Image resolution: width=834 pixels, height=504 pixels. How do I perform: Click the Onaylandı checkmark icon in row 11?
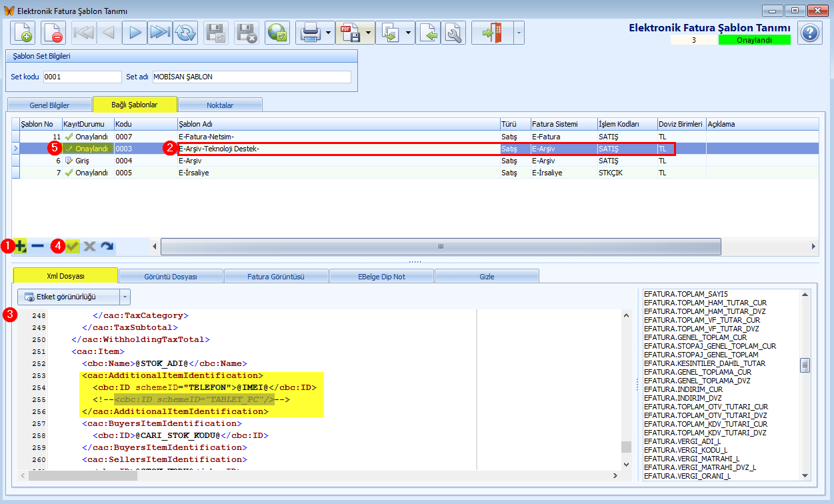(x=69, y=137)
